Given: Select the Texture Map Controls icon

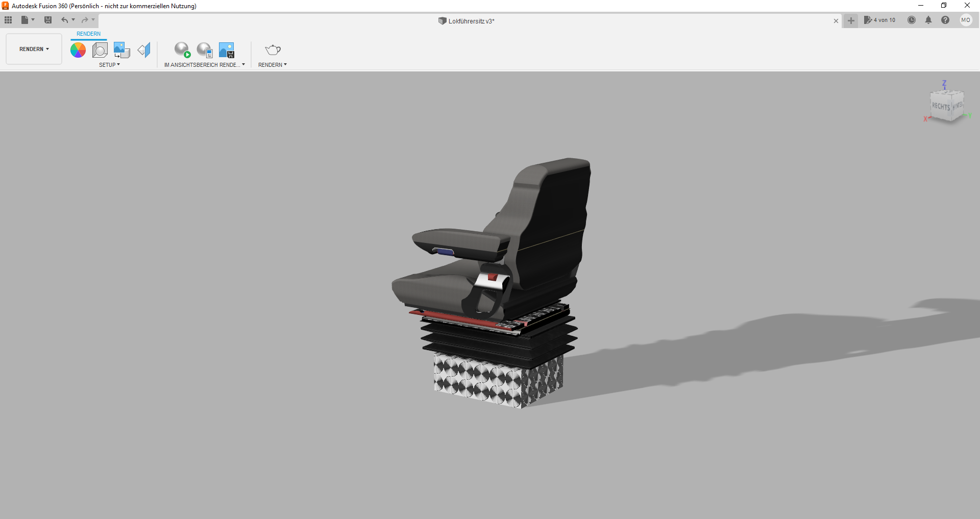Looking at the screenshot, I should (144, 50).
